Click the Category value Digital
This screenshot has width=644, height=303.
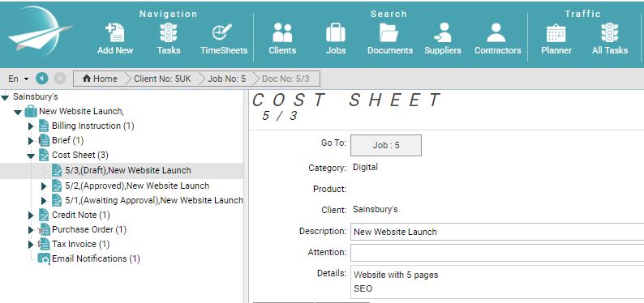pyautogui.click(x=365, y=167)
